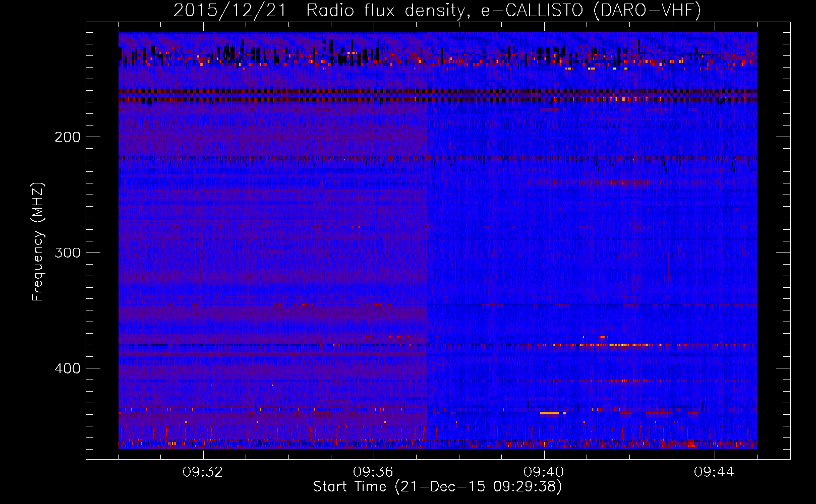The height and width of the screenshot is (504, 816).
Task: Click the 09:36 time tick label
Action: [x=373, y=472]
